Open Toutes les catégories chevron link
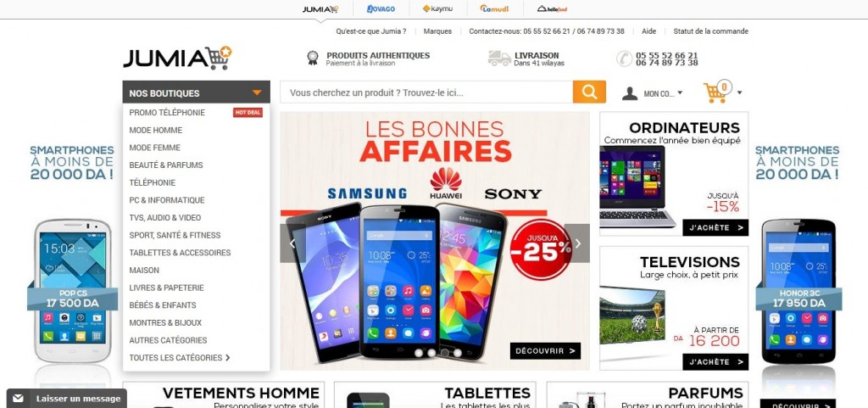This screenshot has height=408, width=868. 180,358
